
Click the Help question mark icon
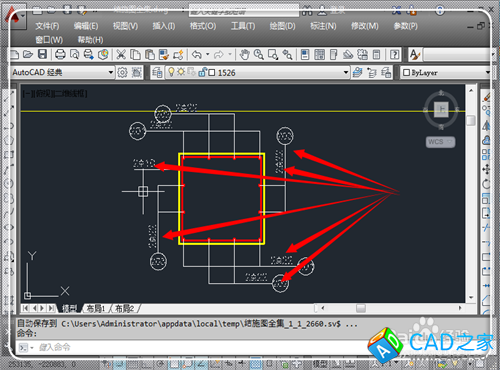click(394, 54)
